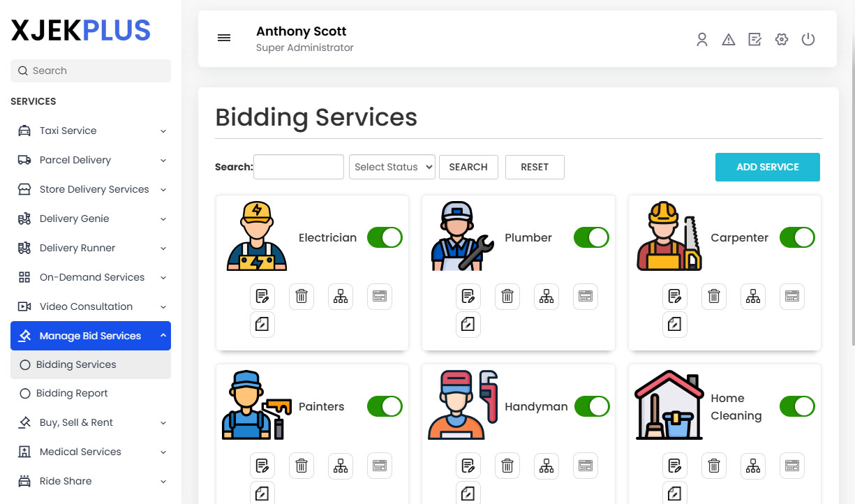
Task: Click the pricing form icon on Handyman card
Action: click(x=585, y=466)
